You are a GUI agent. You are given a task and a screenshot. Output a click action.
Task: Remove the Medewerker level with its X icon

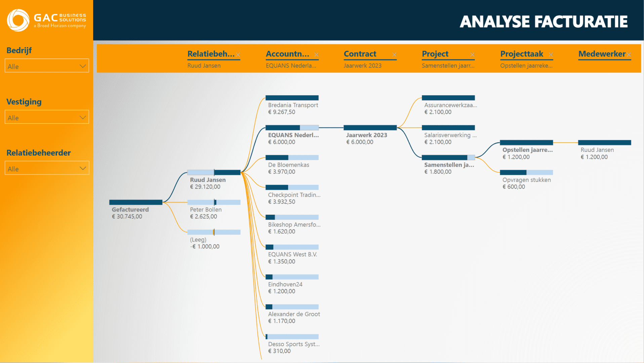click(629, 54)
